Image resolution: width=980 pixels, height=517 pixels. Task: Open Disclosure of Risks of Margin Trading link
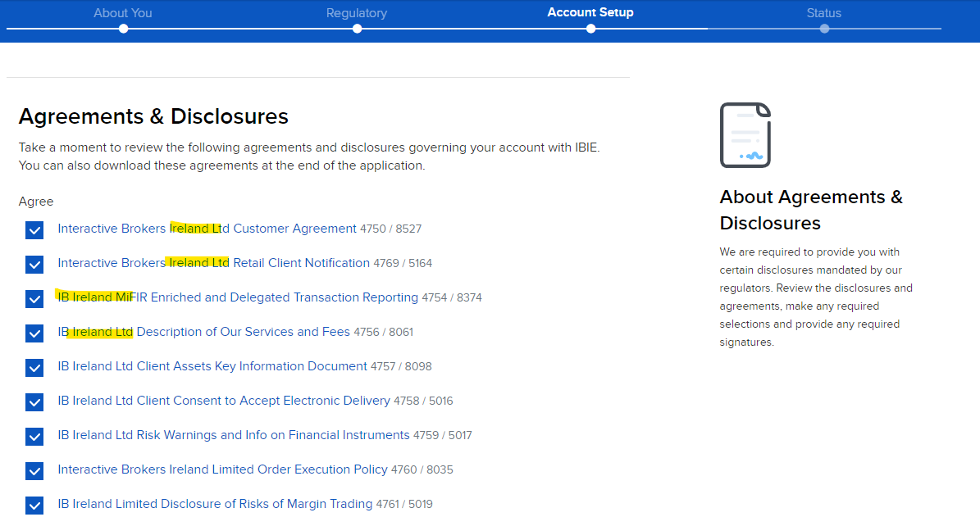[215, 503]
